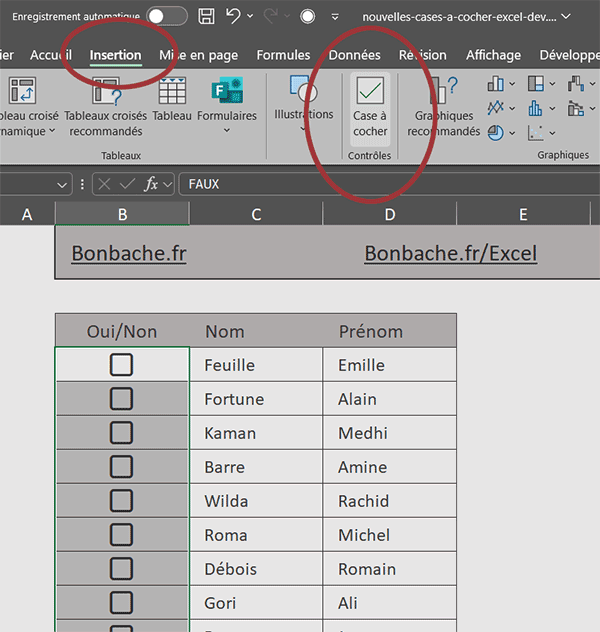The width and height of the screenshot is (600, 632).
Task: Open the Bonbache.fr link
Action: [x=129, y=254]
